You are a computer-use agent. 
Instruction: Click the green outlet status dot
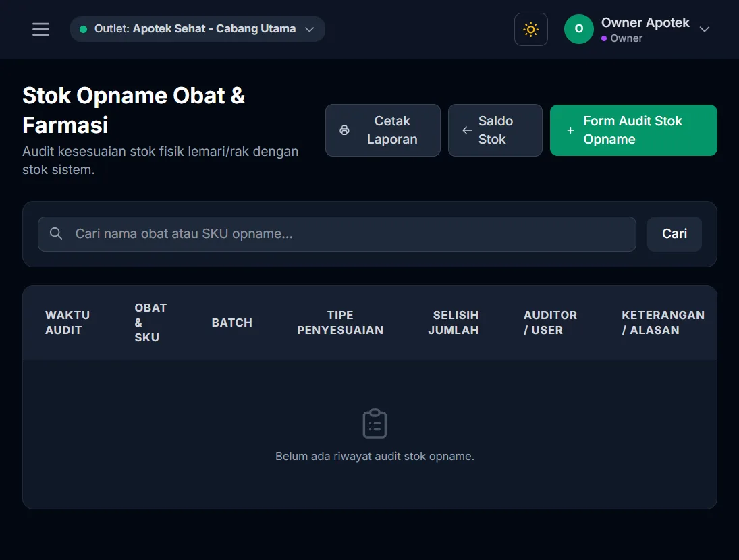84,29
